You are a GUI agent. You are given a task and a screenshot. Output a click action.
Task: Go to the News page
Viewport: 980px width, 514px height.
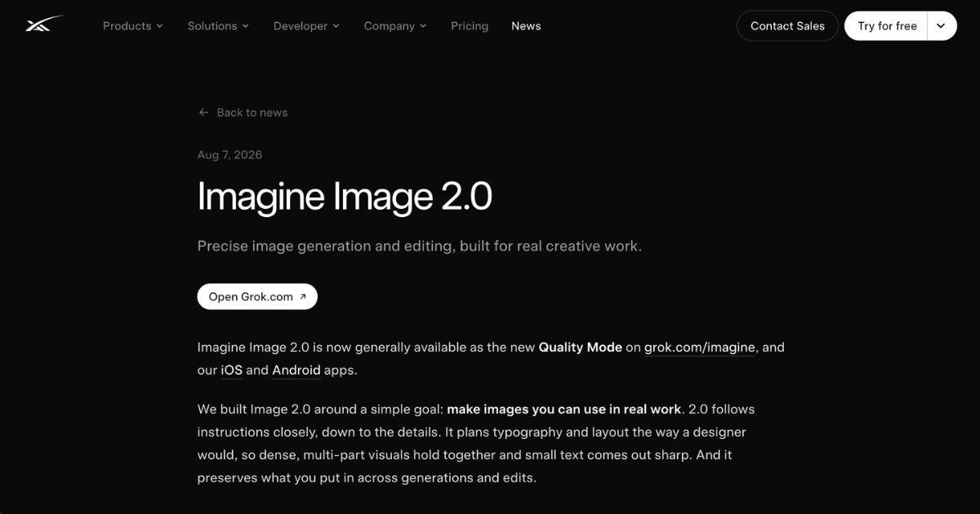point(526,26)
